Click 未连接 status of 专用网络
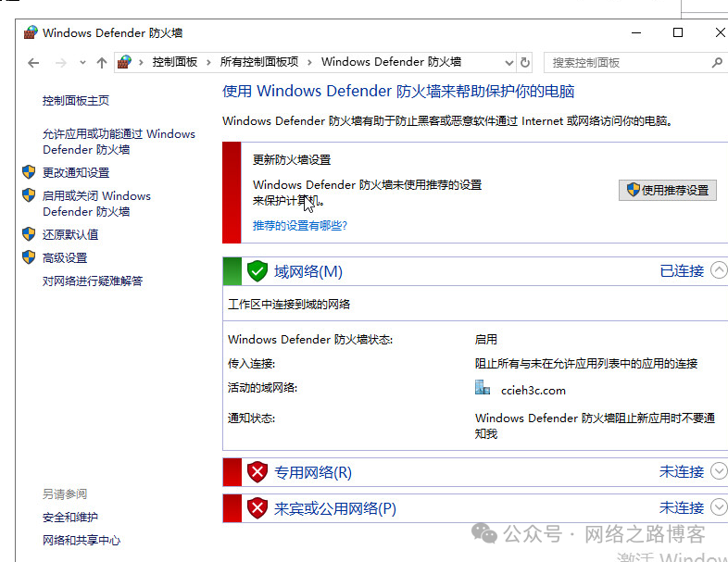This screenshot has width=728, height=562. tap(682, 472)
